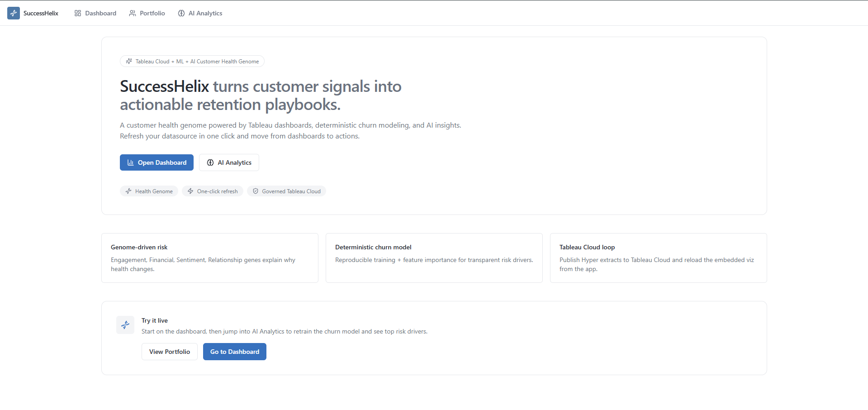Click the One-click refresh chip
The width and height of the screenshot is (868, 410).
[213, 191]
